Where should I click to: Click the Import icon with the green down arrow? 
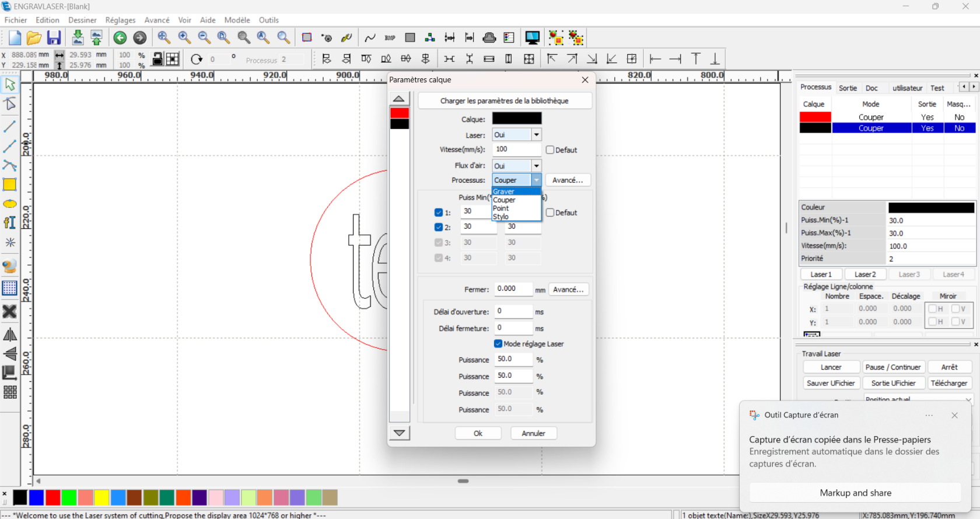(x=78, y=38)
